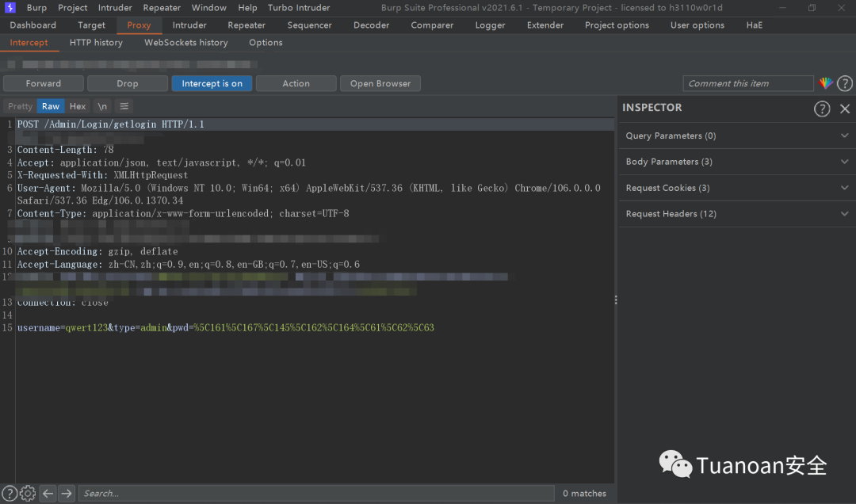The width and height of the screenshot is (856, 504).
Task: Click the Accept-Encoding: gzip, deflate line
Action: coord(97,252)
